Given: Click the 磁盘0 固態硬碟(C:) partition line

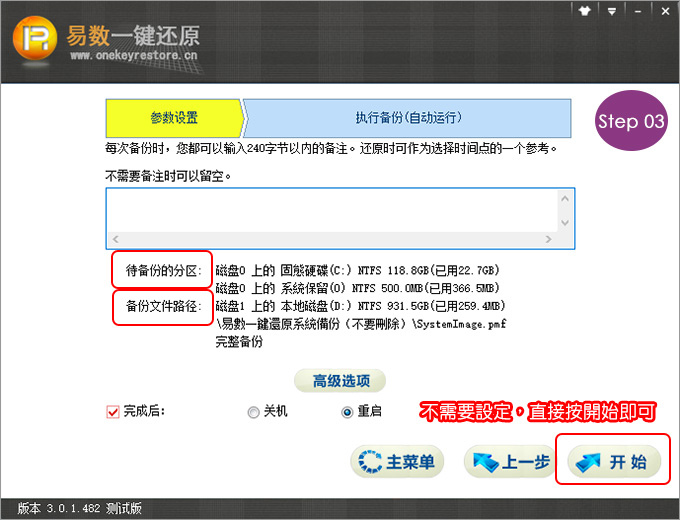Looking at the screenshot, I should point(357,270).
